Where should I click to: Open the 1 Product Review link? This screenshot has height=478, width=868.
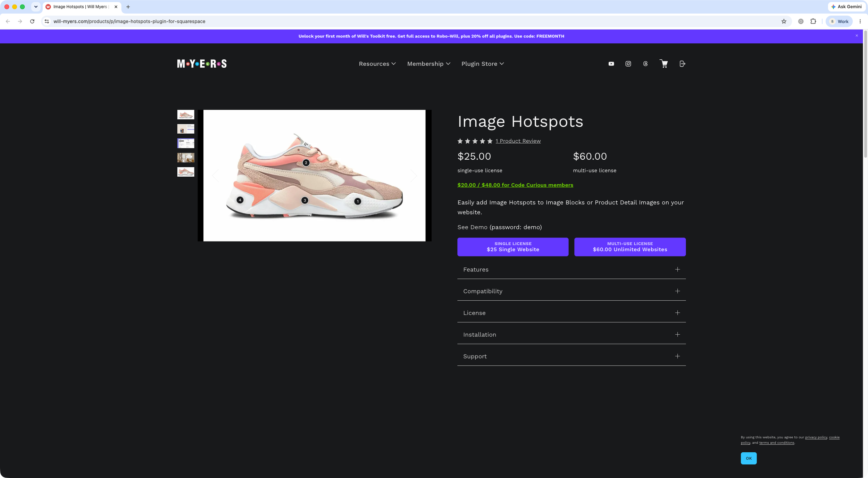pyautogui.click(x=518, y=141)
